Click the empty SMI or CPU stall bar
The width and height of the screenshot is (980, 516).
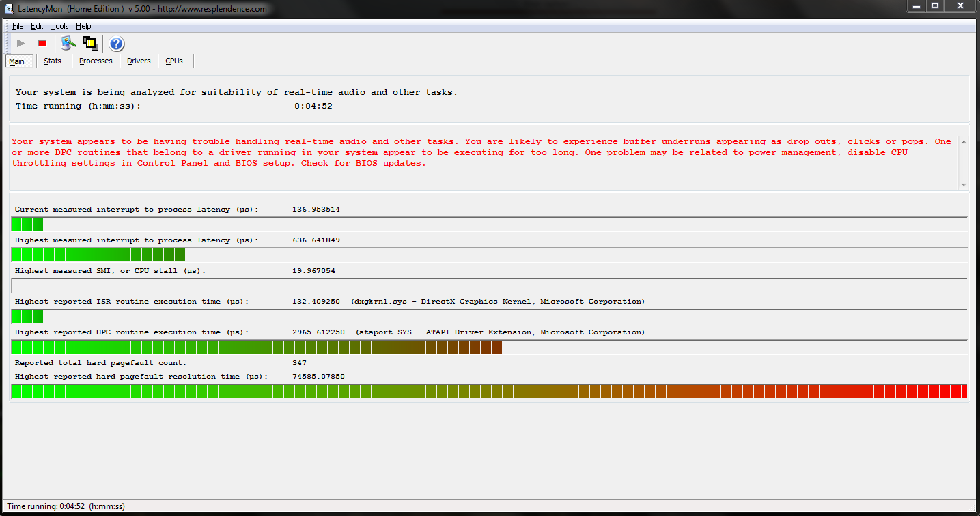pos(489,285)
